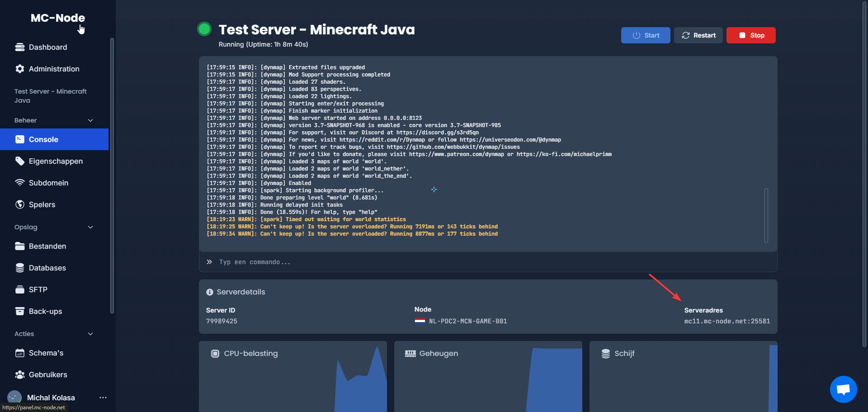Click the Databases stack icon
The image size is (868, 412).
(x=20, y=268)
